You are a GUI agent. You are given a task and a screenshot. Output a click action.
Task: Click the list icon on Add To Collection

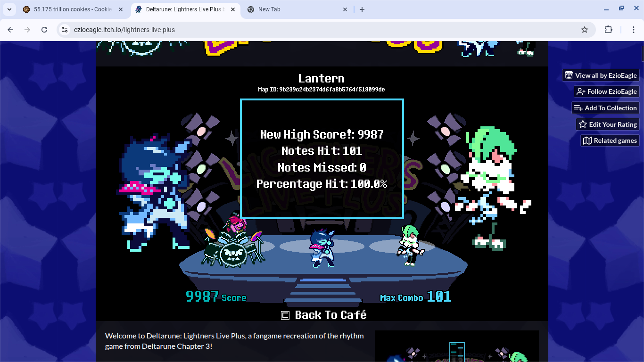pos(578,107)
